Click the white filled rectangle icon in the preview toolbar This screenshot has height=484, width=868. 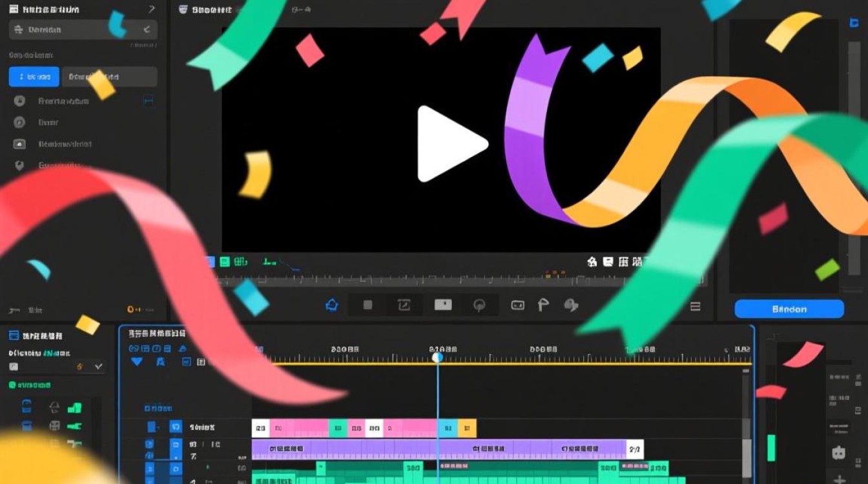[443, 305]
